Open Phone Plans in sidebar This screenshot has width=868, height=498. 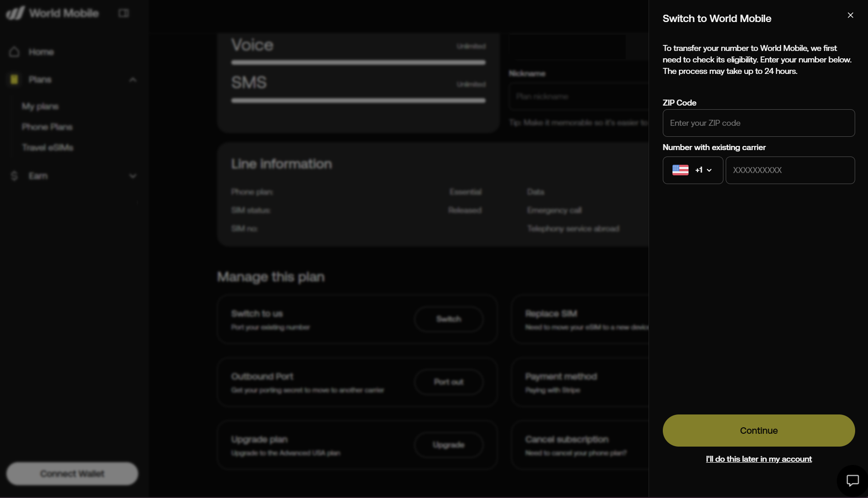pyautogui.click(x=47, y=127)
